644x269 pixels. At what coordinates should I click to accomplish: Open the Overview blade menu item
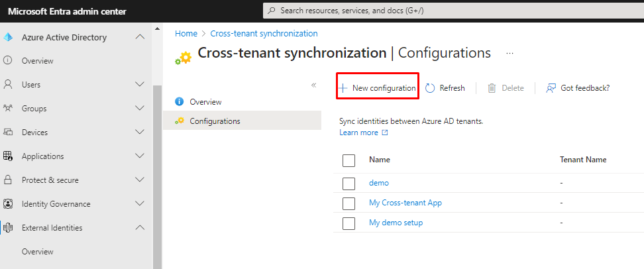tap(205, 102)
